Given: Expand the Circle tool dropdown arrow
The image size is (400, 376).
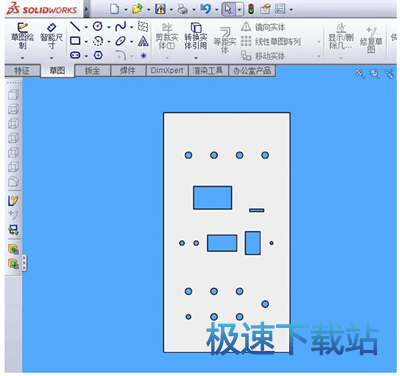Looking at the screenshot, I should pos(109,27).
